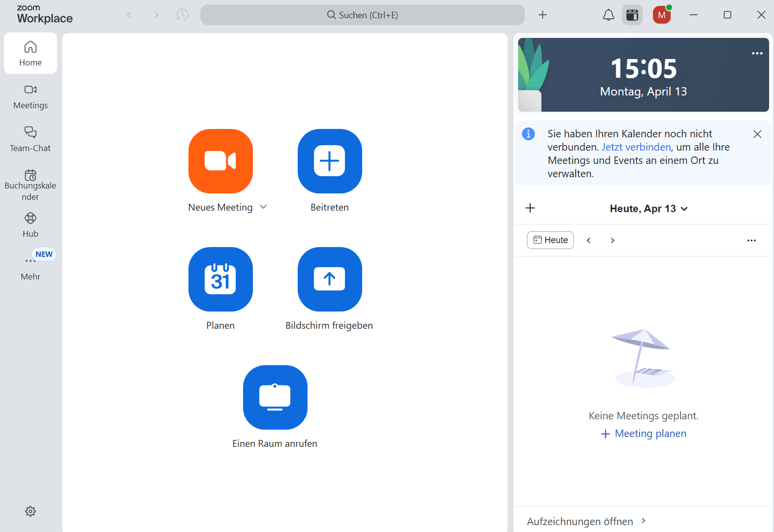Image resolution: width=774 pixels, height=532 pixels.
Task: Open settings gear in sidebar
Action: (x=31, y=511)
